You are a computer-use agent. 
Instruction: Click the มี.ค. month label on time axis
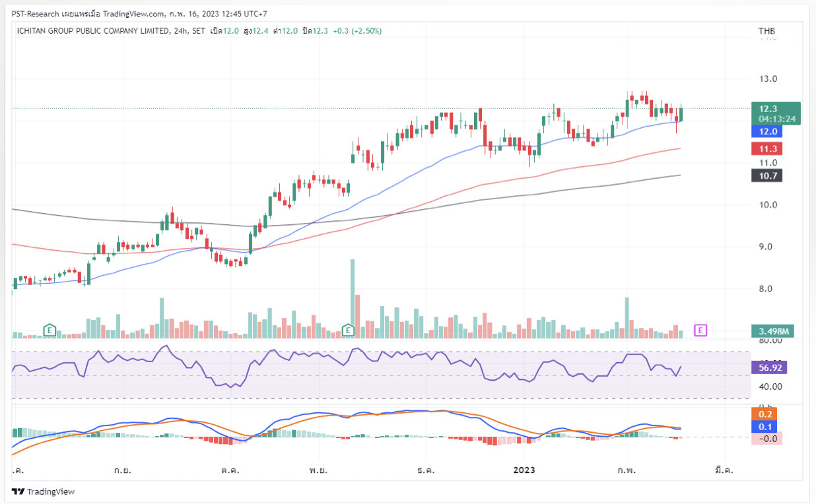tap(724, 470)
